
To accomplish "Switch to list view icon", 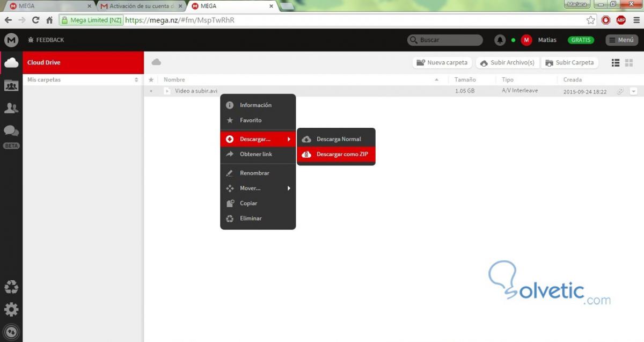I will point(616,63).
